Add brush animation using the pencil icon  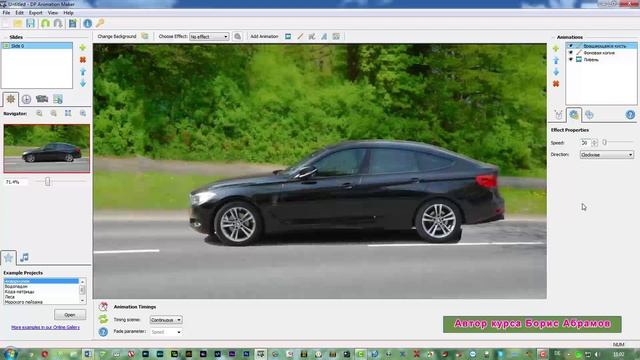300,36
